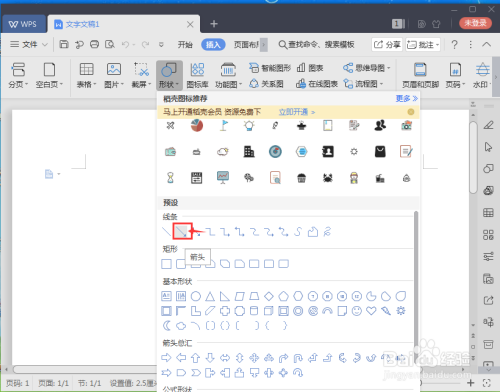Open the Table (表格) insert tool
Viewport: 500px width, 392px height.
(x=86, y=75)
